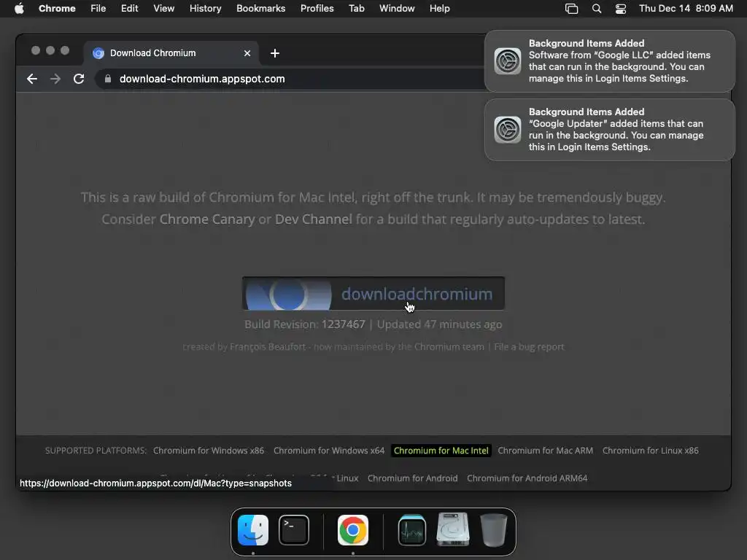The height and width of the screenshot is (560, 747).
Task: Open Spotlight search magnifier icon
Action: click(x=597, y=9)
